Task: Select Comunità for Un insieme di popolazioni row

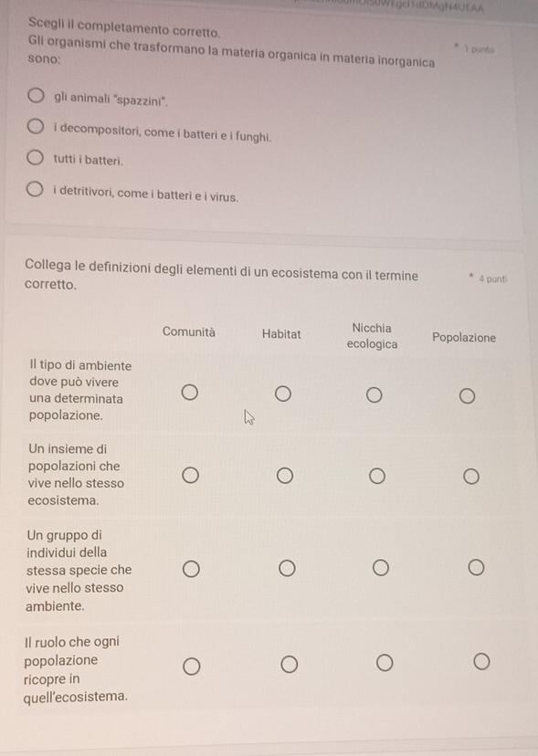Action: click(x=191, y=476)
